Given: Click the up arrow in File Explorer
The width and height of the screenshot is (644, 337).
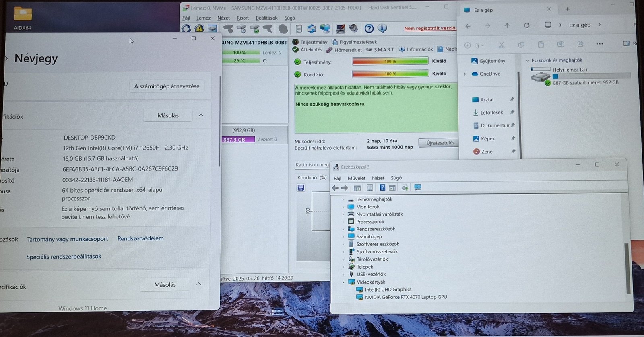Looking at the screenshot, I should [x=507, y=25].
